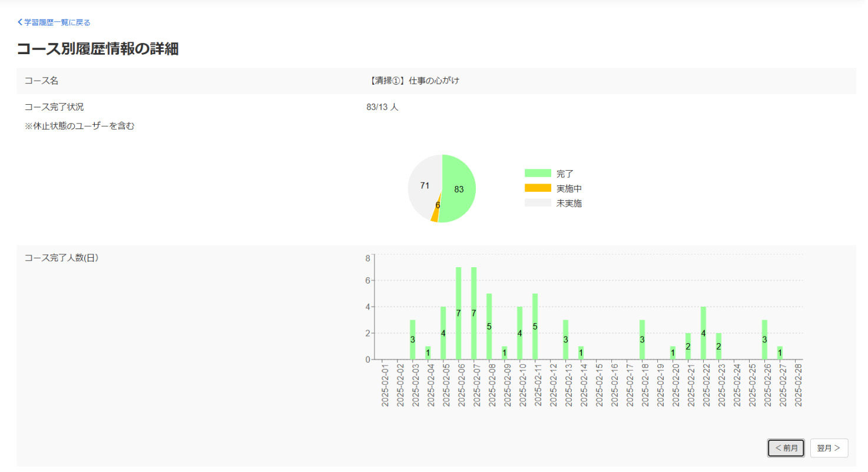Click the green 完了 legend swatch
The image size is (868, 472).
coord(538,174)
